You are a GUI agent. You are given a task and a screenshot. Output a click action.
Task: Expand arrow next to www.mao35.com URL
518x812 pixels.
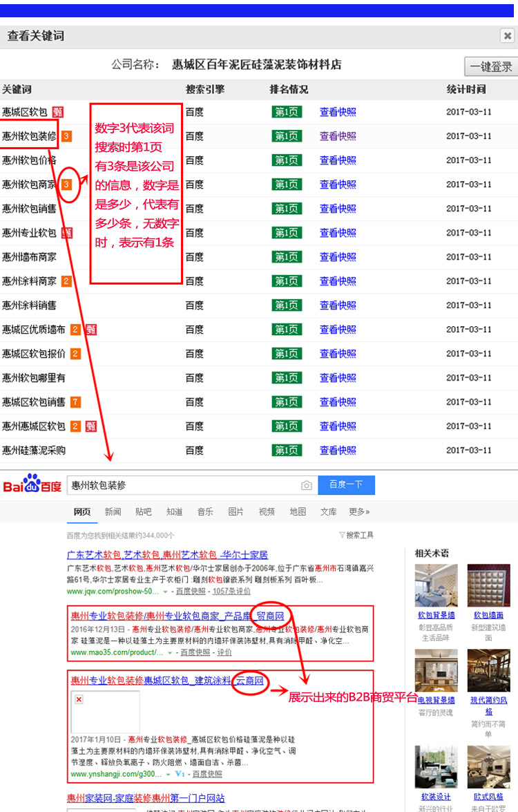point(170,652)
